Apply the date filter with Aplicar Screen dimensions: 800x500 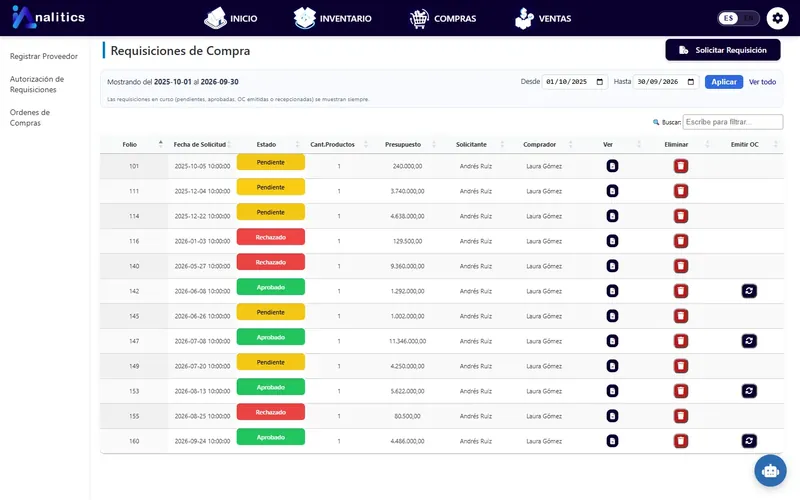tap(723, 82)
